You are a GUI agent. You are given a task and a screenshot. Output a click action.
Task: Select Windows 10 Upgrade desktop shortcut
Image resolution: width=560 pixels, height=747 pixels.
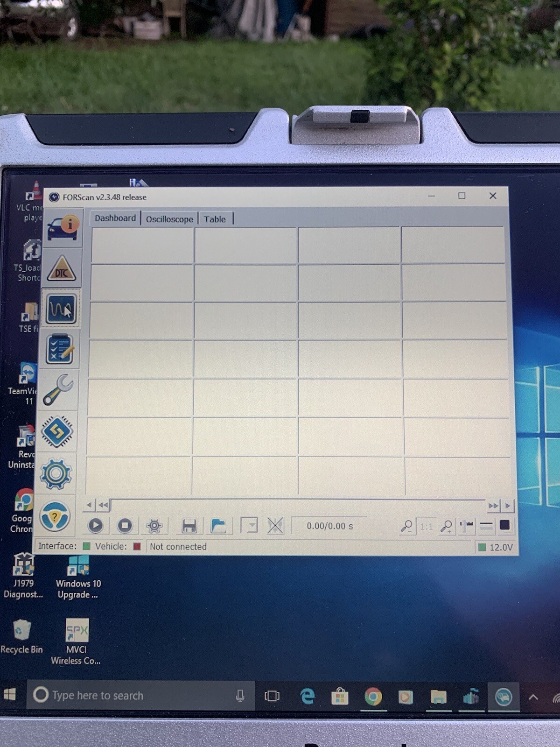(x=78, y=577)
